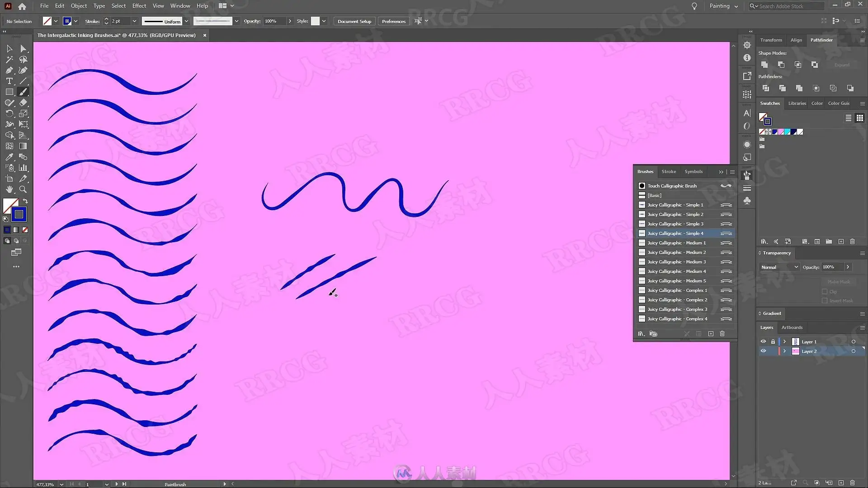Open the blending mode Normal dropdown
Viewport: 868px width, 488px height.
(x=779, y=267)
